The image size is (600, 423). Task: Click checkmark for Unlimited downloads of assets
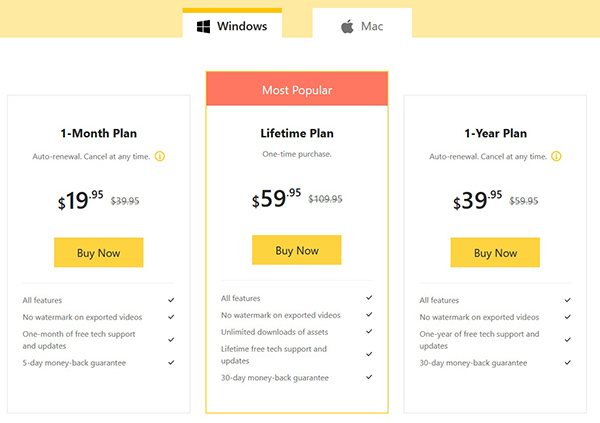click(369, 332)
